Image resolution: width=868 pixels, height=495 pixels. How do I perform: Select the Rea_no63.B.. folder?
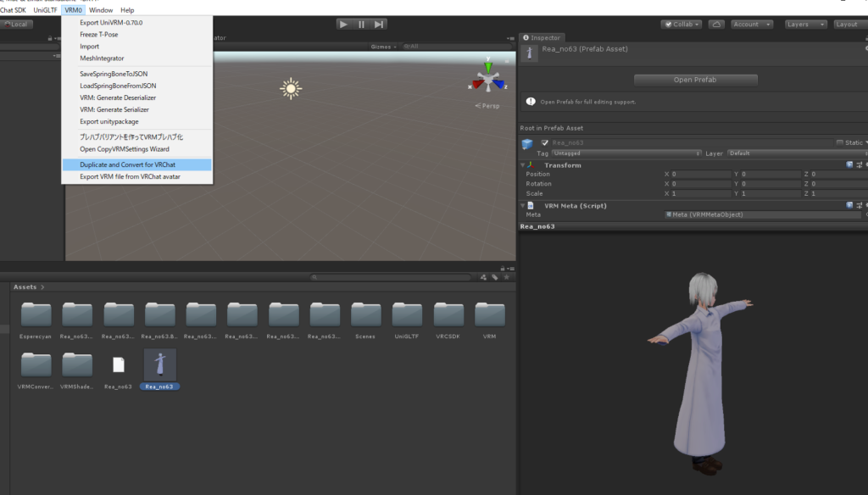[x=159, y=320]
